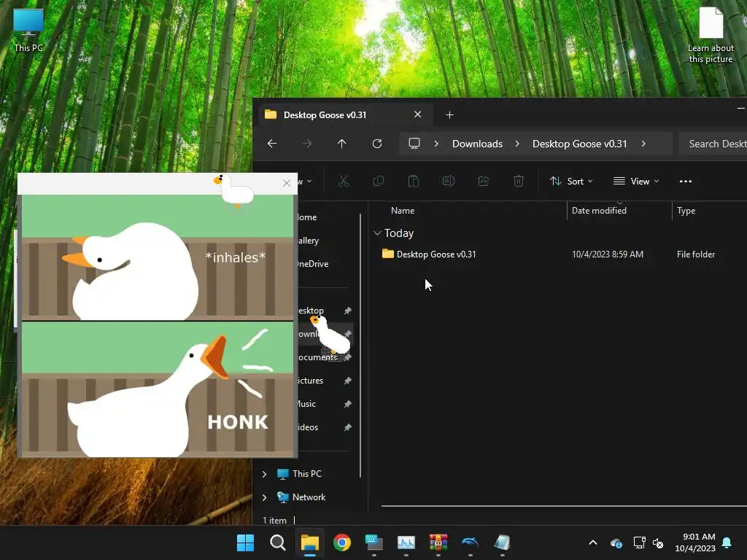The height and width of the screenshot is (560, 747).
Task: Expand chevron after Desktop Goose v0.31 in path
Action: pyautogui.click(x=643, y=144)
